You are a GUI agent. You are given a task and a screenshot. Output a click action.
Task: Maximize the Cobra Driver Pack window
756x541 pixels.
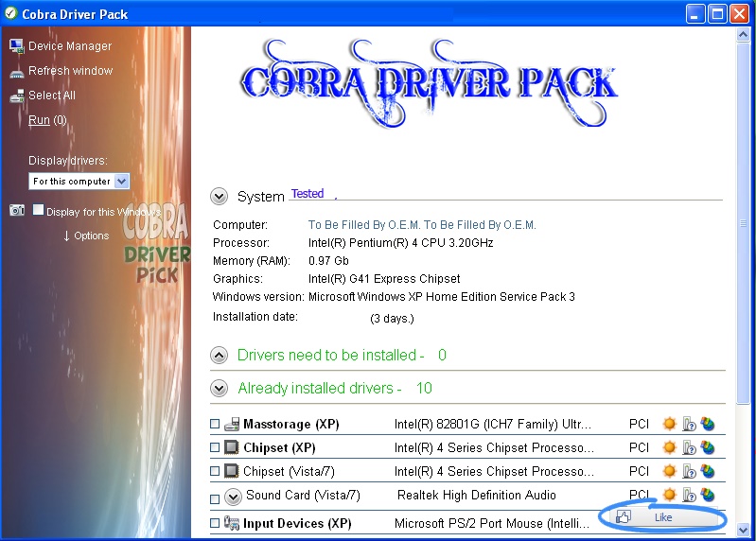point(716,14)
